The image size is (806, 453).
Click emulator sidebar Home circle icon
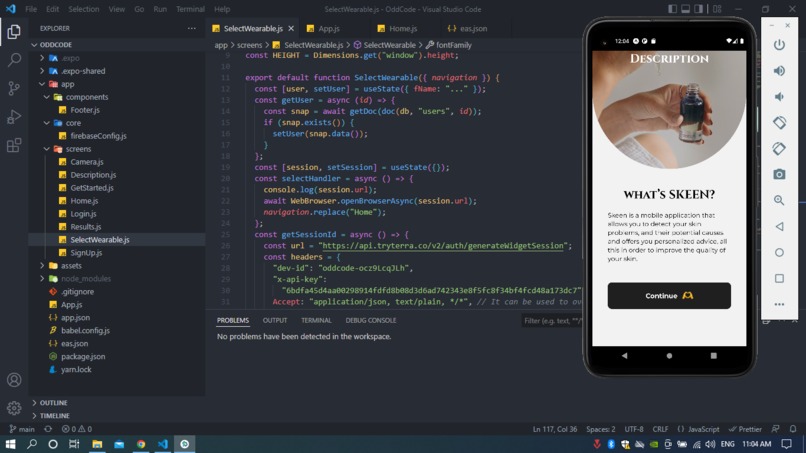coord(779,252)
